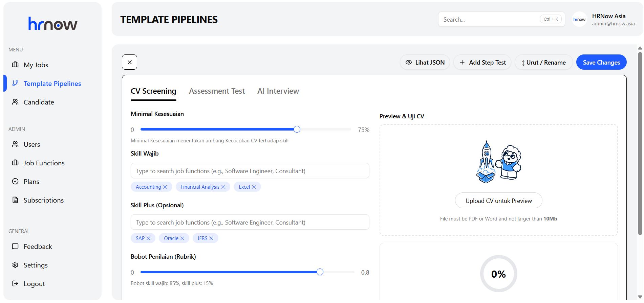Switch to the Assessment Test tab
Viewport: 644px width, 303px height.
point(217,91)
